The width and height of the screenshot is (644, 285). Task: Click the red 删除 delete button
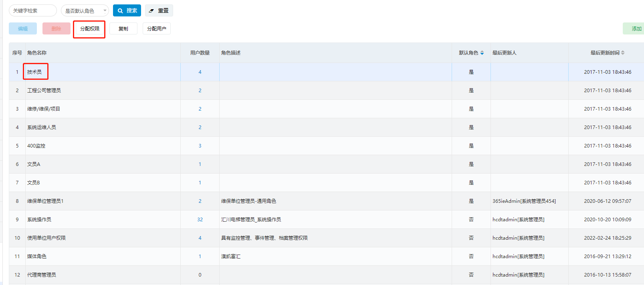coord(57,28)
